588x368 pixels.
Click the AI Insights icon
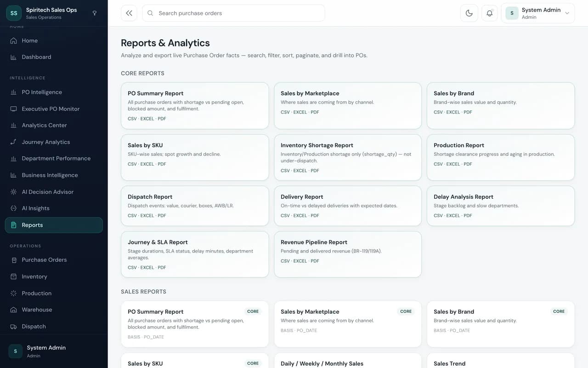(x=13, y=208)
